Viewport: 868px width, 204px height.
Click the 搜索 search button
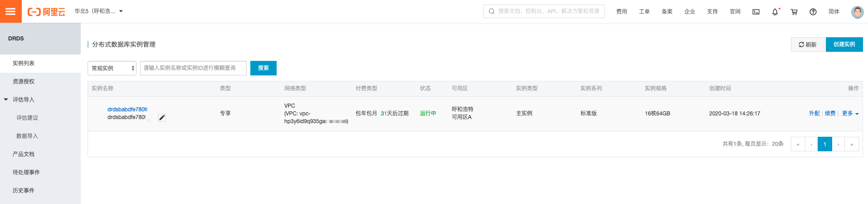(x=263, y=68)
